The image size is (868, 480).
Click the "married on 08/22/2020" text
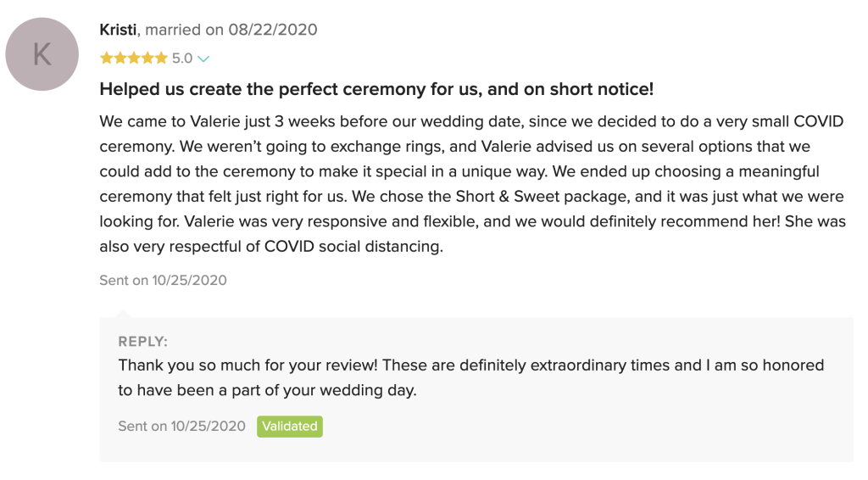coord(231,30)
